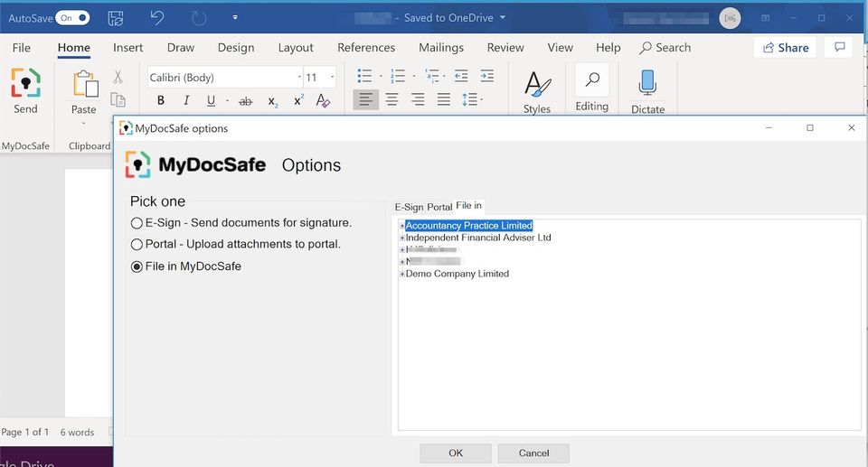Click the Save icon in title bar
The width and height of the screenshot is (868, 467).
(x=116, y=17)
